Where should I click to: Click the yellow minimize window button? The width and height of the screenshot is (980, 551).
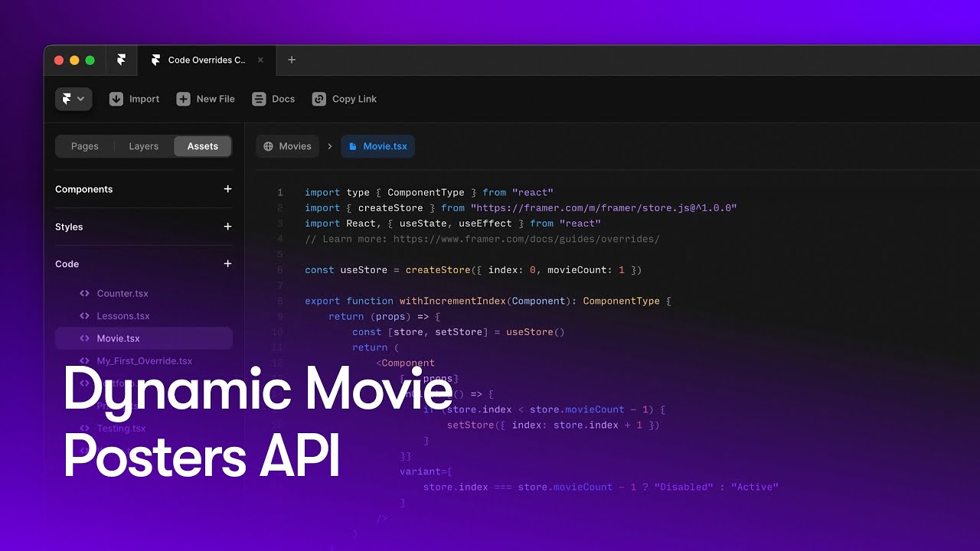(x=74, y=60)
